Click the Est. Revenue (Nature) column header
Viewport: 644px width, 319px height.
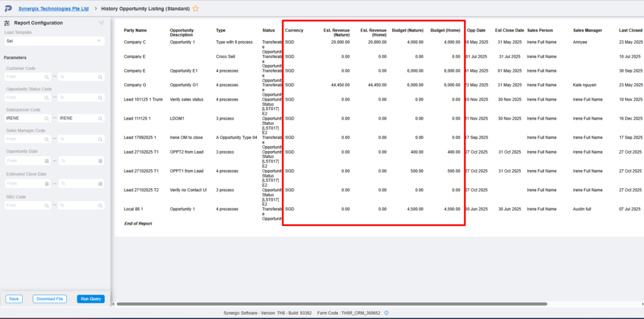click(x=336, y=33)
